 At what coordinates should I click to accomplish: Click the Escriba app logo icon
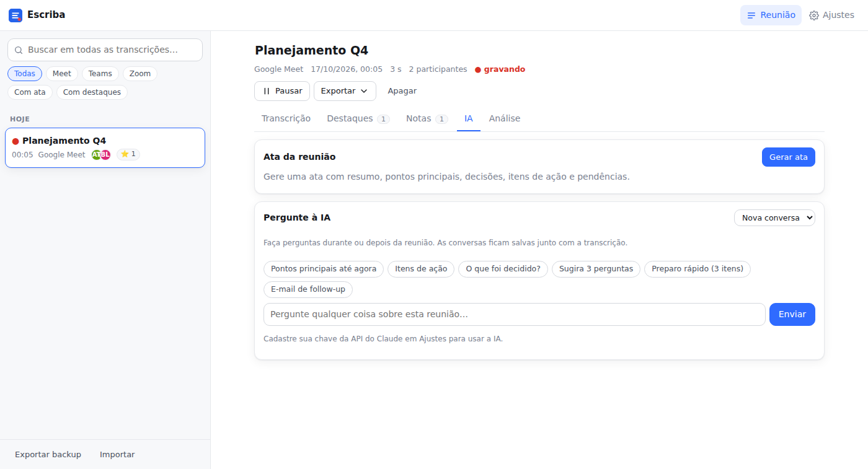(x=15, y=15)
